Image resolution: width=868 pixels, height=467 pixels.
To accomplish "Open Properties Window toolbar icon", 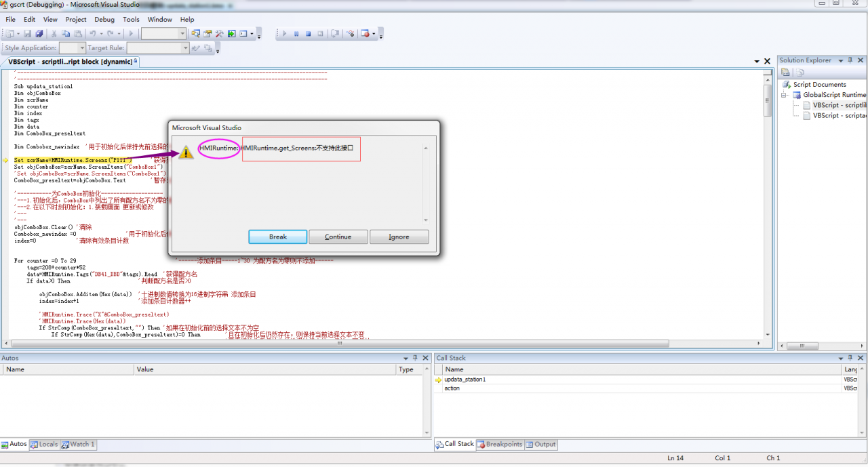I will tap(207, 33).
